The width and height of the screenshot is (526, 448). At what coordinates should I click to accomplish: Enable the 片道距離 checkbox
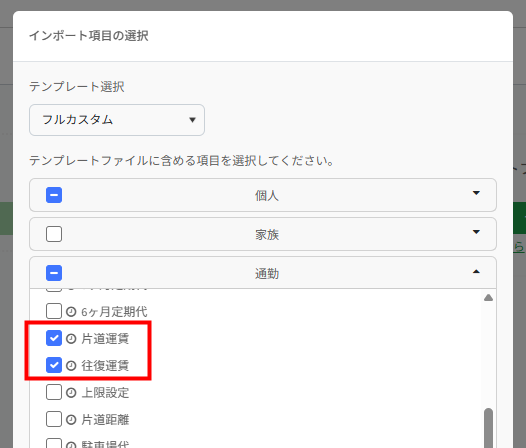click(54, 419)
